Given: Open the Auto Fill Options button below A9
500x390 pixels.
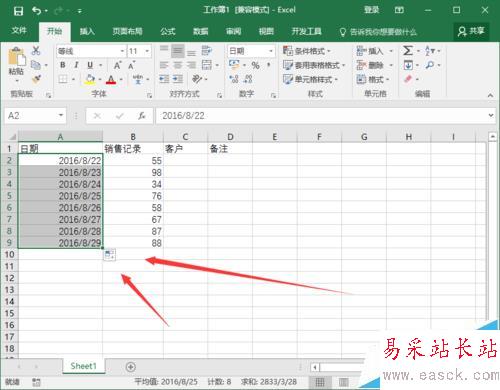Looking at the screenshot, I should pos(109,255).
